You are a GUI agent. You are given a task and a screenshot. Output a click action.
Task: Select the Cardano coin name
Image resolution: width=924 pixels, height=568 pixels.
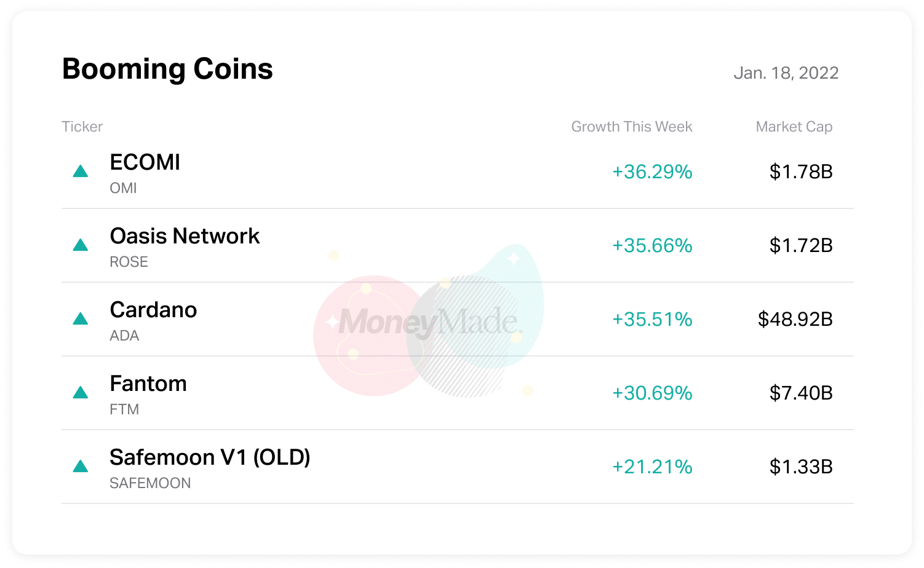point(153,310)
